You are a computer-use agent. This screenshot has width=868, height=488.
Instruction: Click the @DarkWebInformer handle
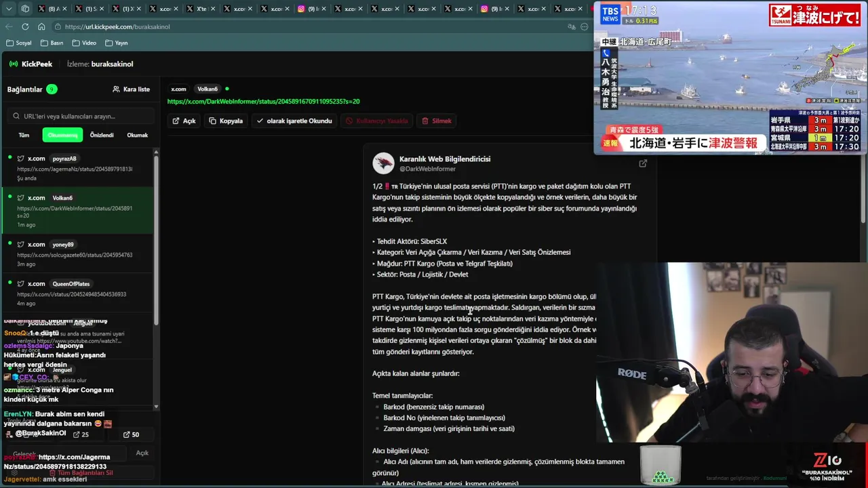click(x=427, y=169)
